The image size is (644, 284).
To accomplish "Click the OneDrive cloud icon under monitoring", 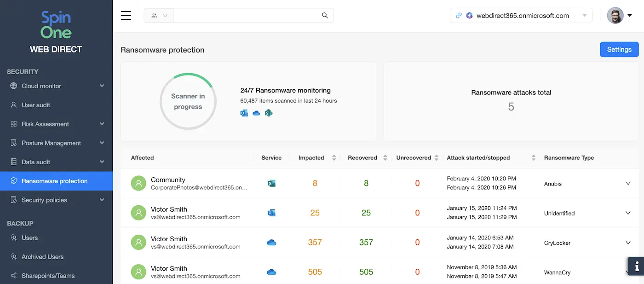I will (256, 113).
